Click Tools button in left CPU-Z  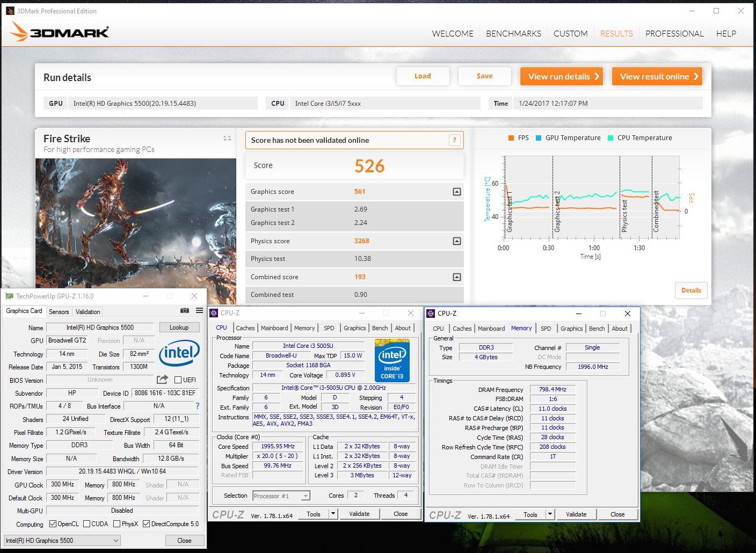(x=314, y=514)
